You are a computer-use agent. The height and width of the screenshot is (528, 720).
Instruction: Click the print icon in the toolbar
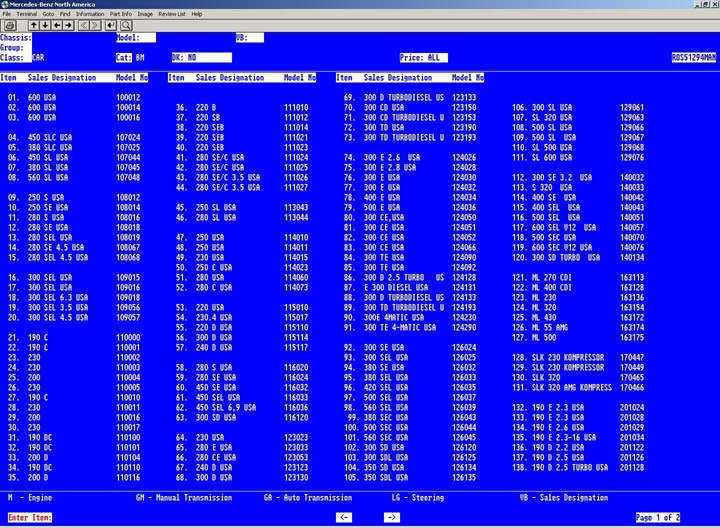(x=10, y=25)
